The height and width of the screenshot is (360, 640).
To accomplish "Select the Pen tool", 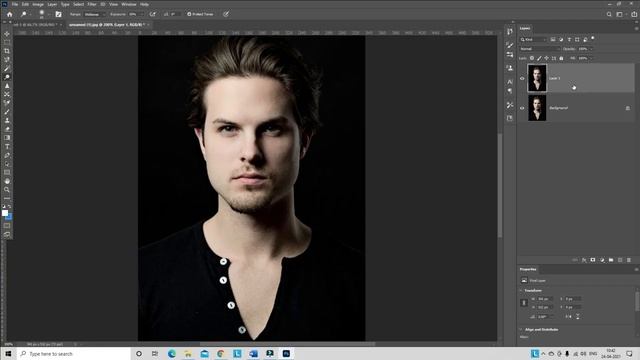I will point(7,155).
